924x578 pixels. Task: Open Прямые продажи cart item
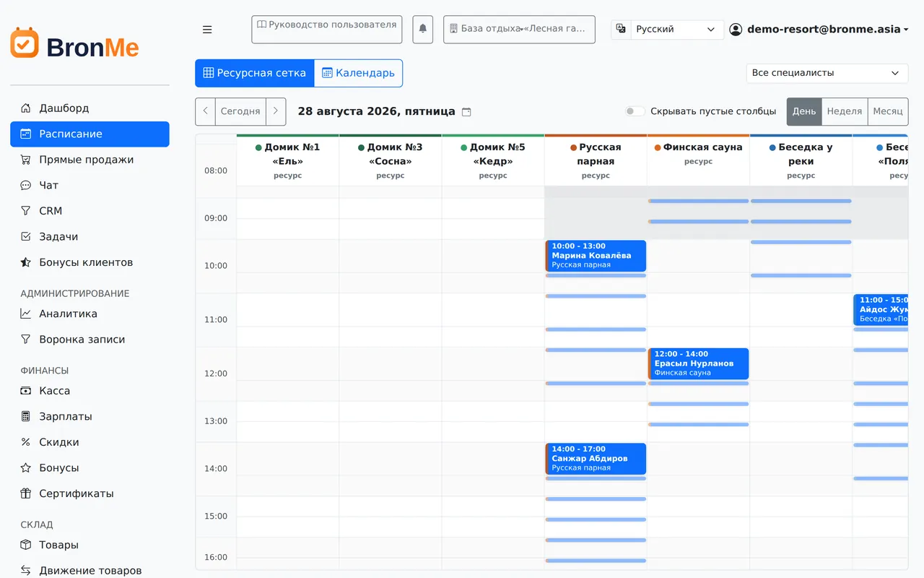90,160
